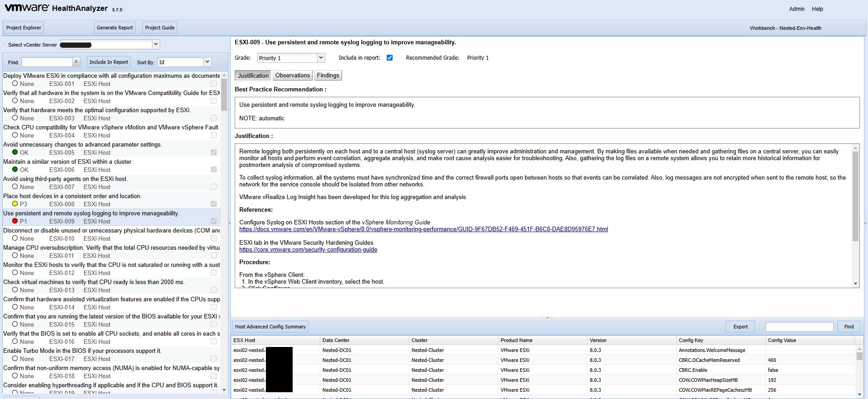Click the Project Explorer button
868x399 pixels.
[x=24, y=28]
